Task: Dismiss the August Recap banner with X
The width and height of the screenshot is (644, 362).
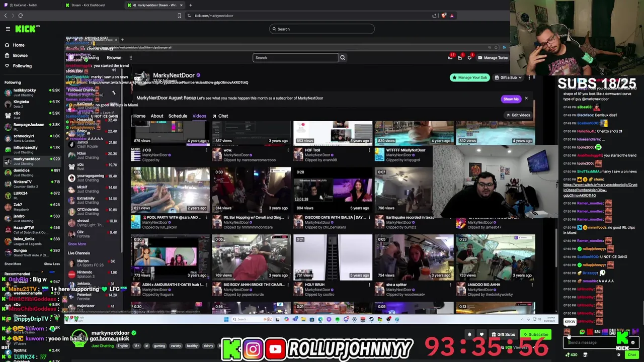Action: coord(526,99)
